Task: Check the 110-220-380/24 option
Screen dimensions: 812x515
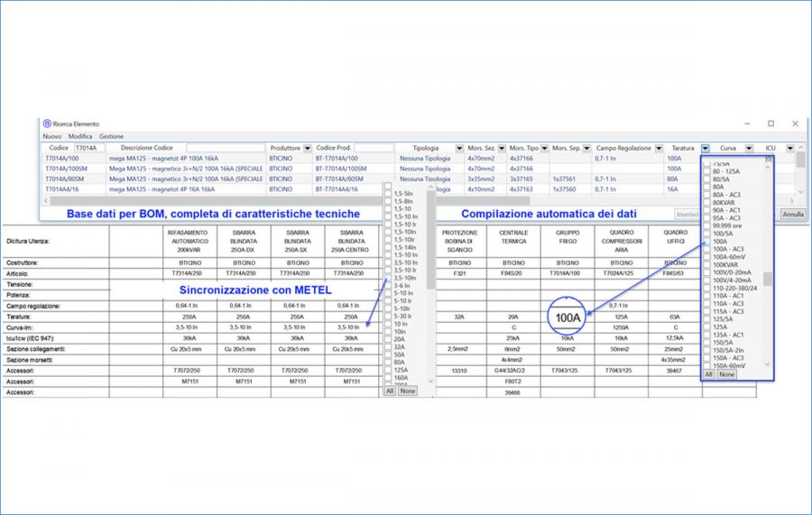Action: 706,288
